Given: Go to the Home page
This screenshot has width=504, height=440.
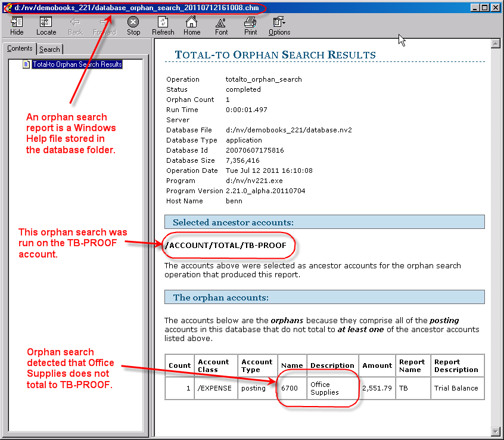Looking at the screenshot, I should pyautogui.click(x=192, y=26).
